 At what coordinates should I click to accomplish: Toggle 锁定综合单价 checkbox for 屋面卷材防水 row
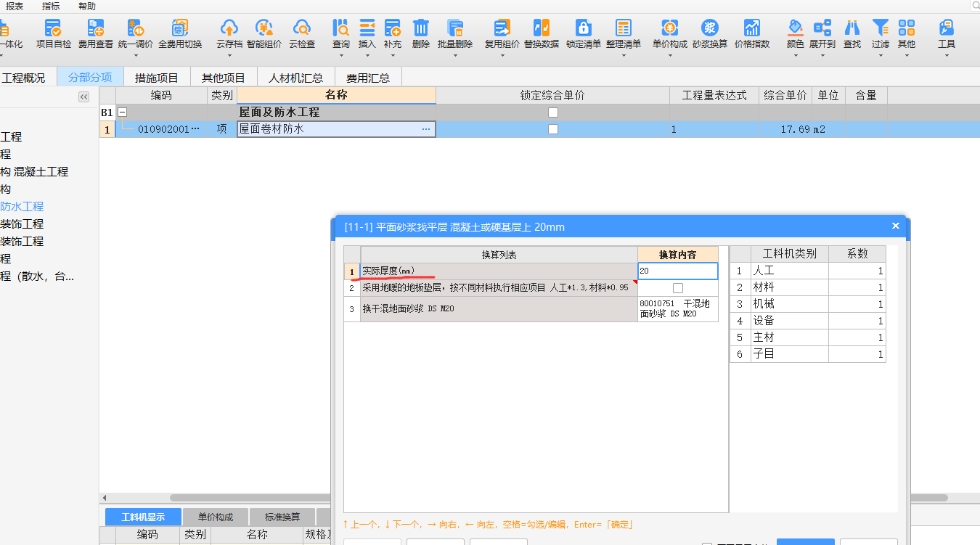coord(553,129)
